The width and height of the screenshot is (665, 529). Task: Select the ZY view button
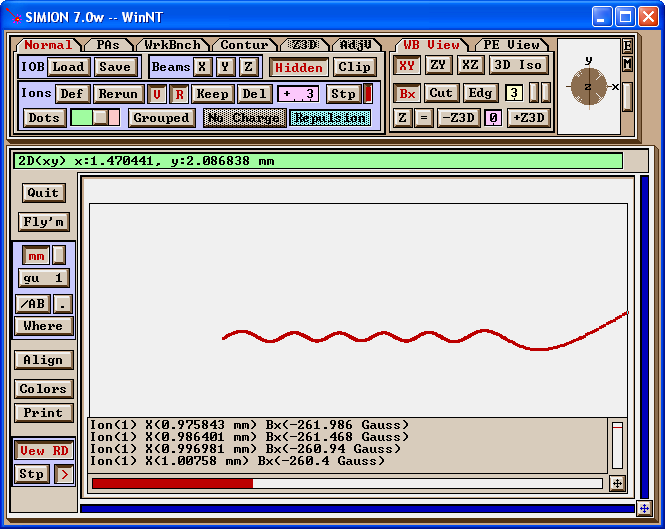[438, 65]
